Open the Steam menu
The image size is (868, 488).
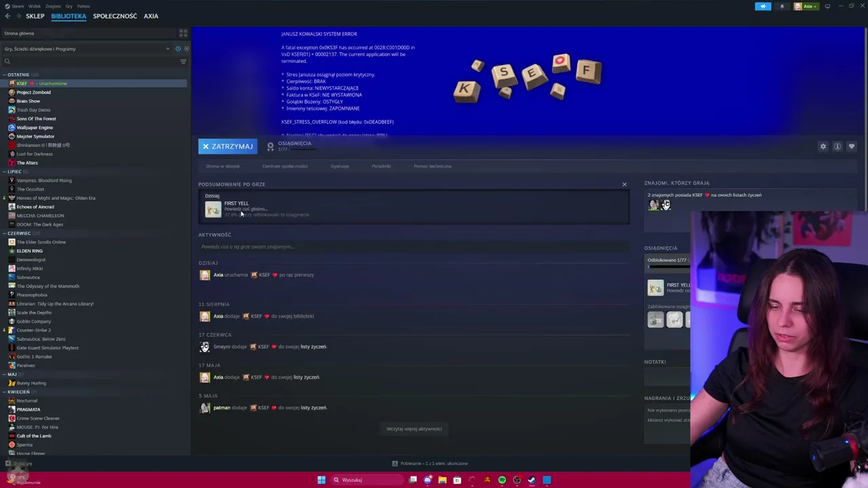pyautogui.click(x=14, y=6)
